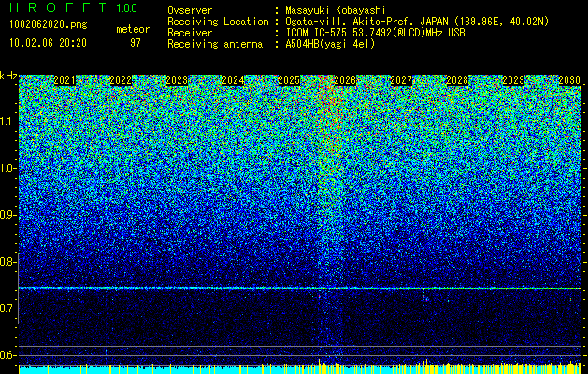The height and width of the screenshot is (374, 588).
Task: Click the 2026 time marker
Action: click(x=345, y=80)
